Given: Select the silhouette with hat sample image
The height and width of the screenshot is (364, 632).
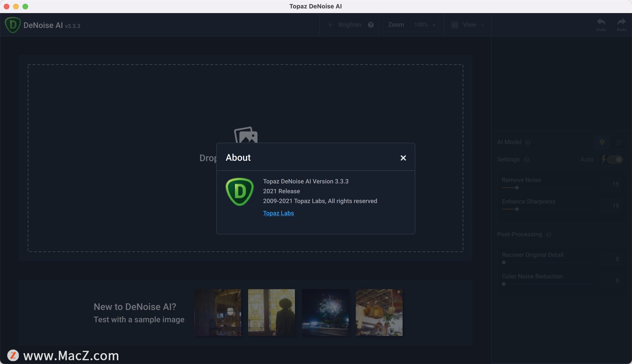Looking at the screenshot, I should [x=271, y=312].
